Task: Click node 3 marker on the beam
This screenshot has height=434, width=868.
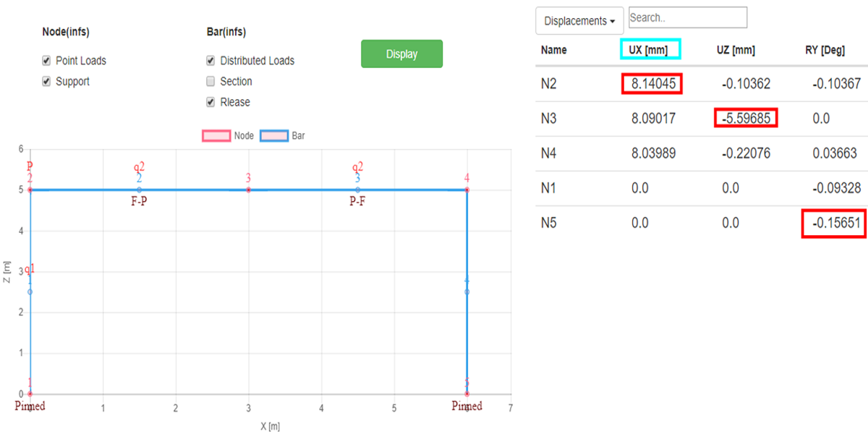Action: [248, 190]
